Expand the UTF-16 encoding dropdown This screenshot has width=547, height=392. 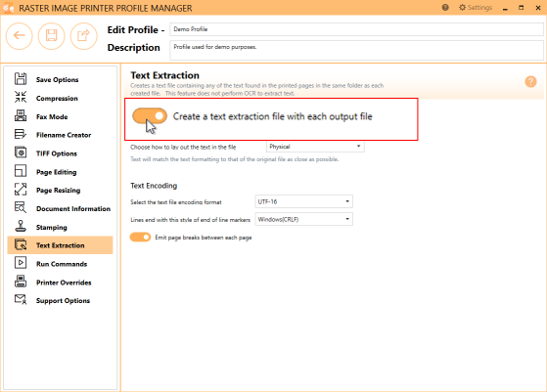(304, 201)
